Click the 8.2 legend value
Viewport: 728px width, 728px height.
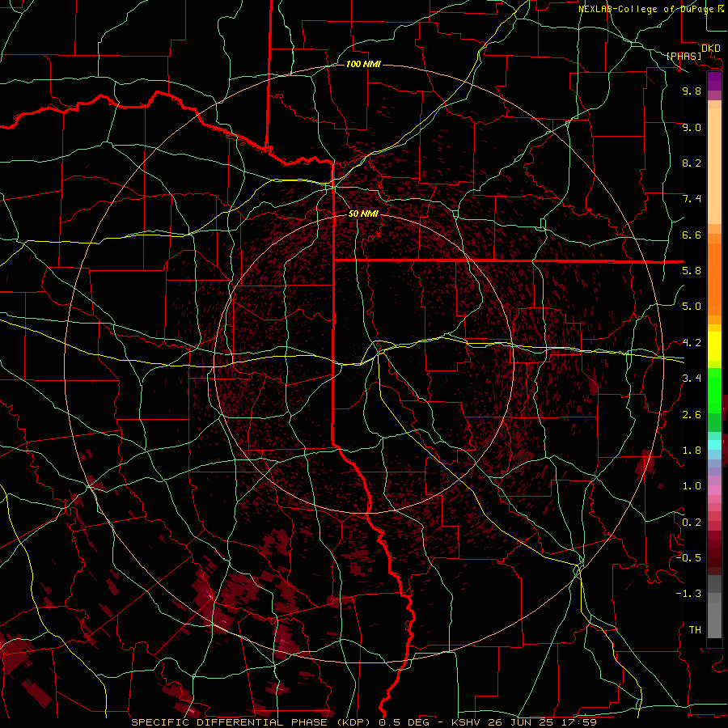click(x=692, y=163)
